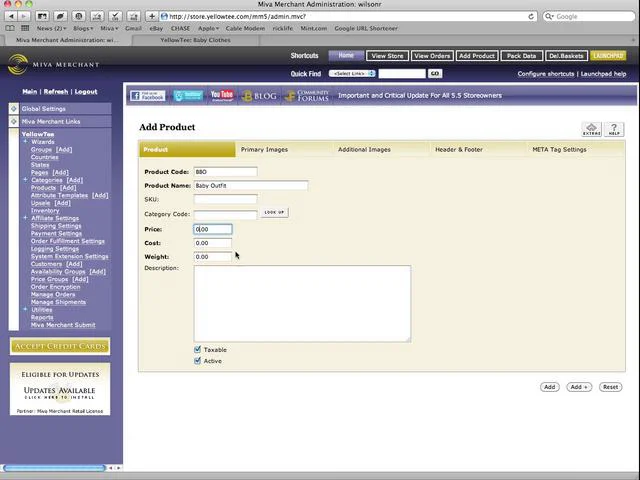
Task: Toggle the Active checkbox
Action: click(x=198, y=361)
